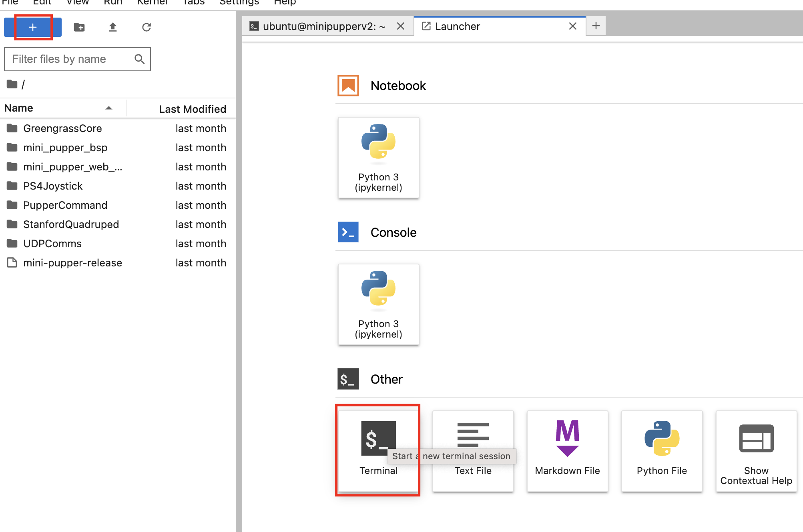The height and width of the screenshot is (532, 803).
Task: Create a new Markdown File
Action: tap(567, 451)
